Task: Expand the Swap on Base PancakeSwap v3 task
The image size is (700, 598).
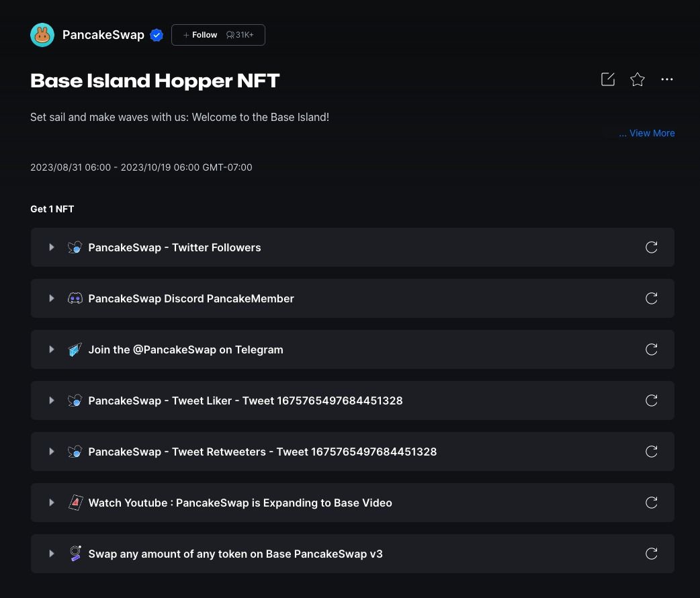Action: 52,554
